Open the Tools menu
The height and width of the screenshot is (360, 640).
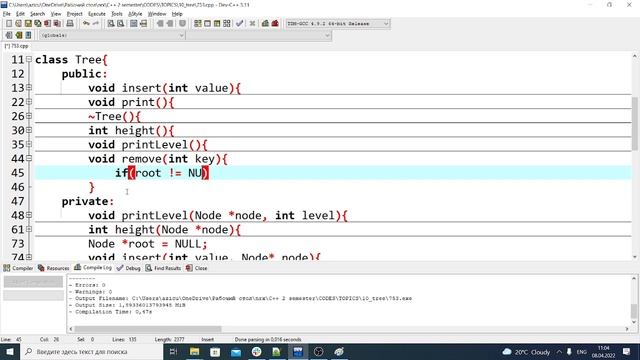[117, 14]
